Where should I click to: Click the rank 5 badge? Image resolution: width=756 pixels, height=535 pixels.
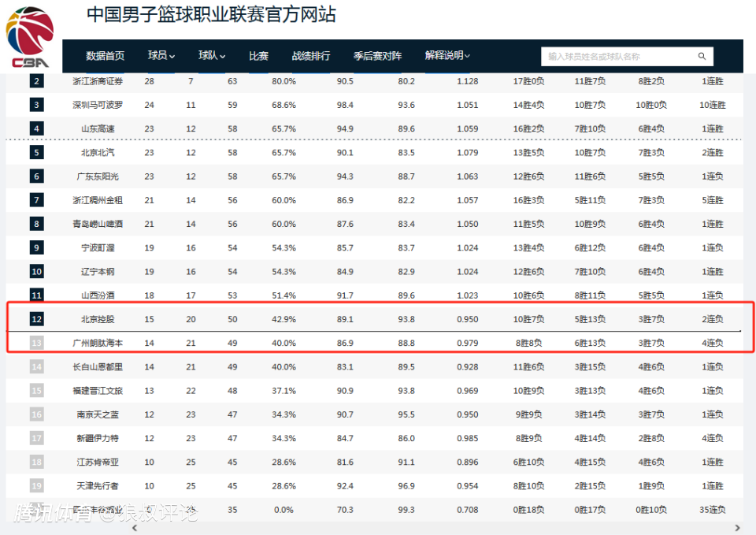pos(37,153)
